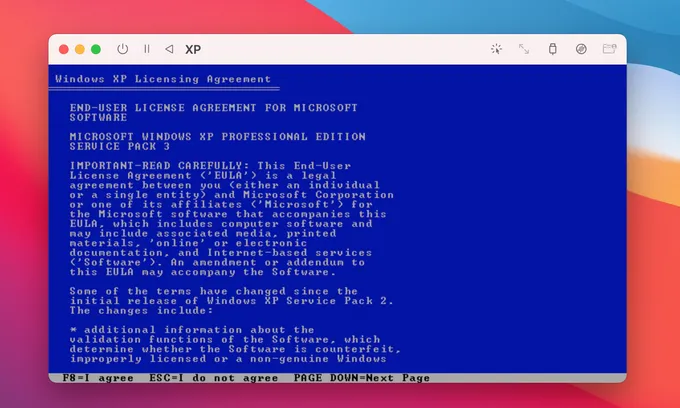680x408 pixels.
Task: Click the 'END-USER LICENSE AGREEMENT FOR MICROSOFT' line
Action: (x=213, y=107)
